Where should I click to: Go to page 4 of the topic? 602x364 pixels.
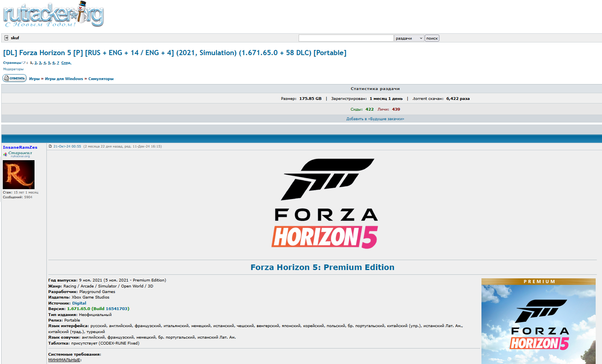coord(44,63)
